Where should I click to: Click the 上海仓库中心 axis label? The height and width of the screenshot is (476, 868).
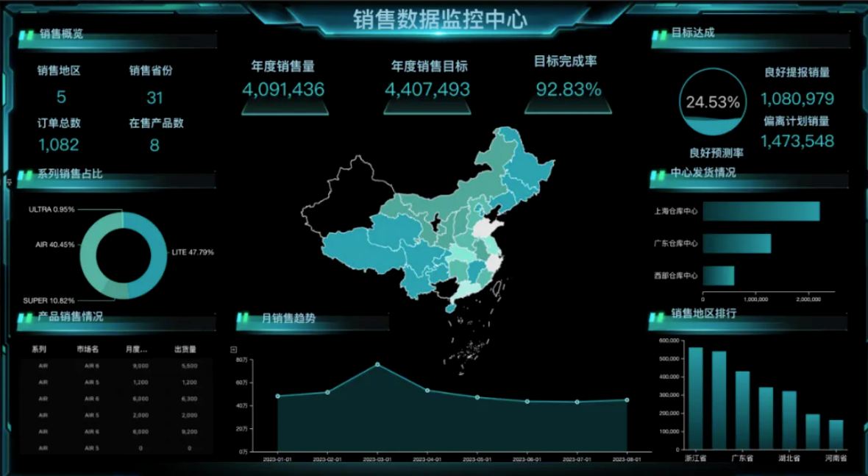676,211
